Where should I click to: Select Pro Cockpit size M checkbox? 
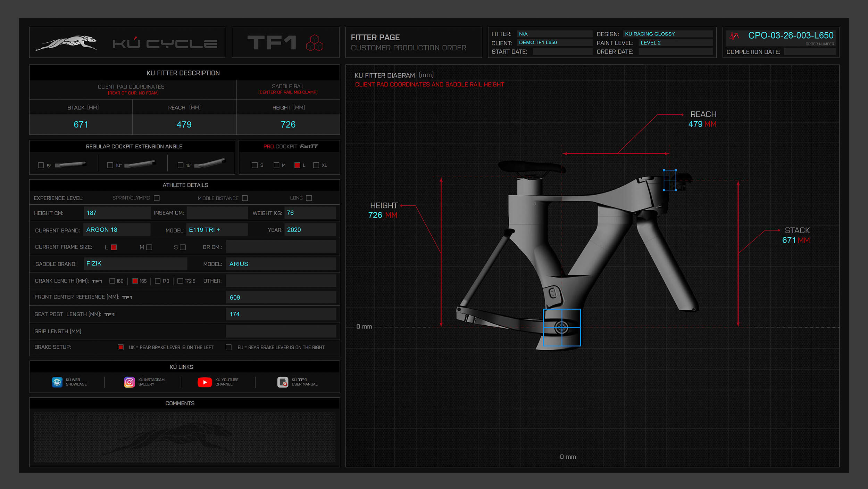276,165
